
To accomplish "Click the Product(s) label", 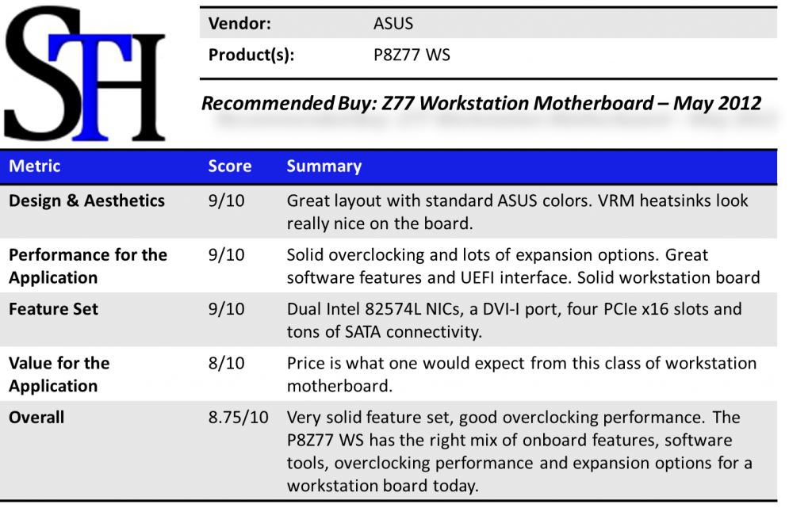I will tap(251, 55).
